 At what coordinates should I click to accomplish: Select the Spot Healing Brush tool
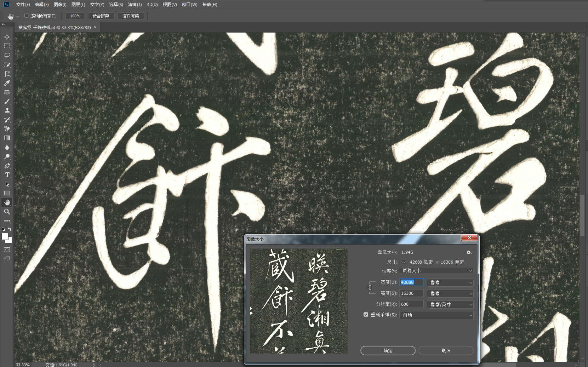tap(7, 92)
